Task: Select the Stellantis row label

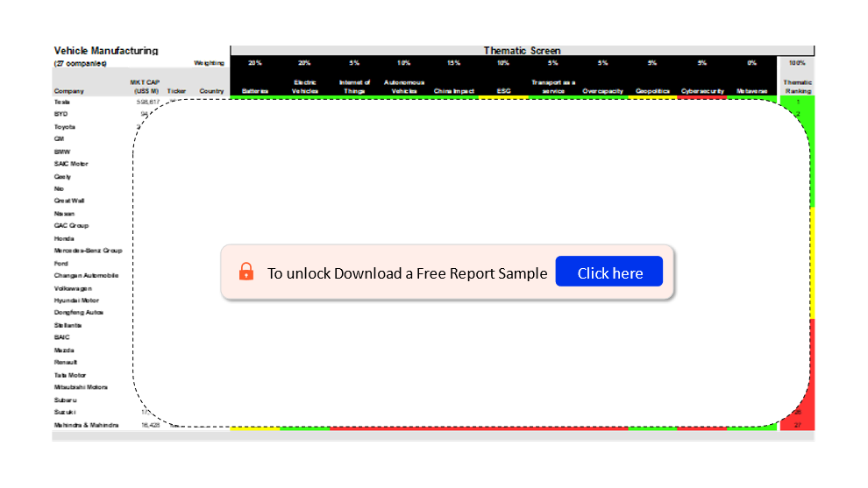Action: click(x=68, y=325)
